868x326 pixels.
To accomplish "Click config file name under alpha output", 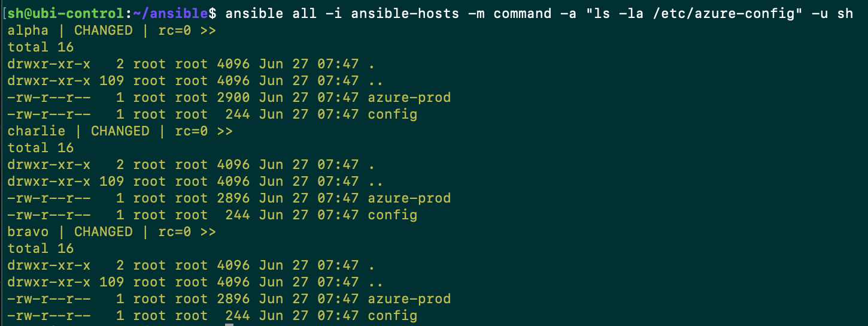I will tap(393, 114).
